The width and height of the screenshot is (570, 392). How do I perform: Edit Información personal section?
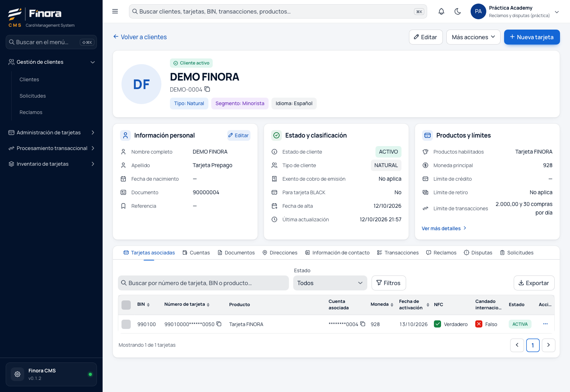(239, 135)
